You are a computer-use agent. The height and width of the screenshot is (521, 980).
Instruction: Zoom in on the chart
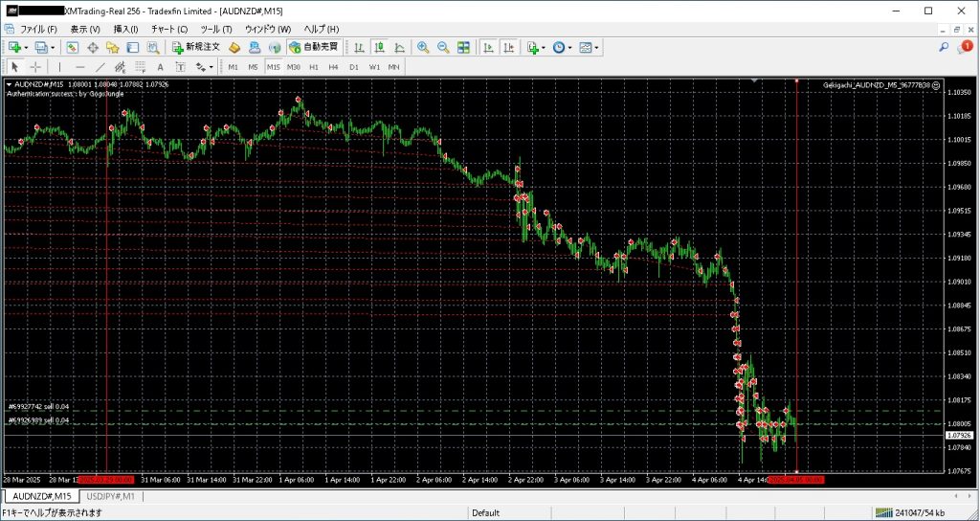click(423, 47)
